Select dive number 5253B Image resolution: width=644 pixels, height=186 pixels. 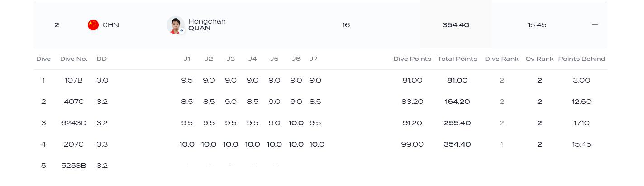pyautogui.click(x=73, y=166)
